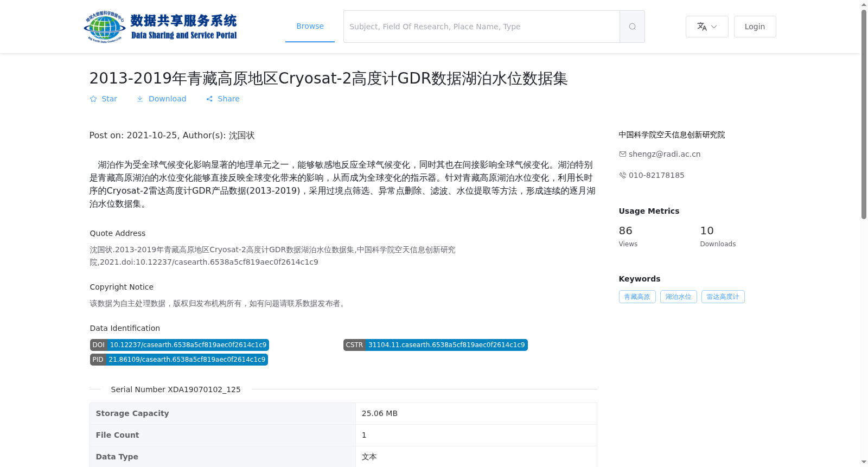Click the search magnifier icon

click(x=632, y=27)
